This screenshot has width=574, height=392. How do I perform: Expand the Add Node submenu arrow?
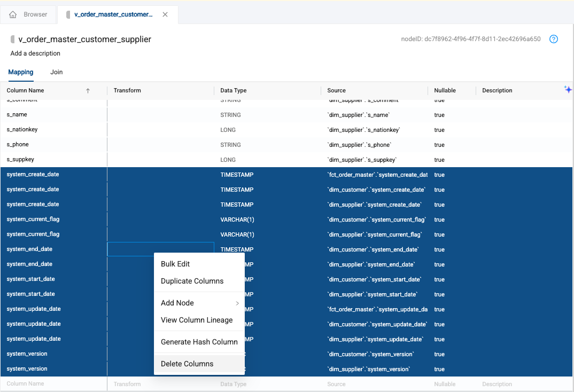[237, 303]
